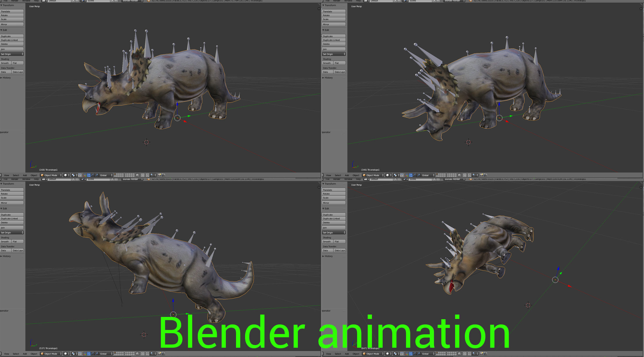Click green Y-axis manipulator arrow in frame 168 view
Image resolution: width=644 pixels, height=357 pixels.
(189, 116)
